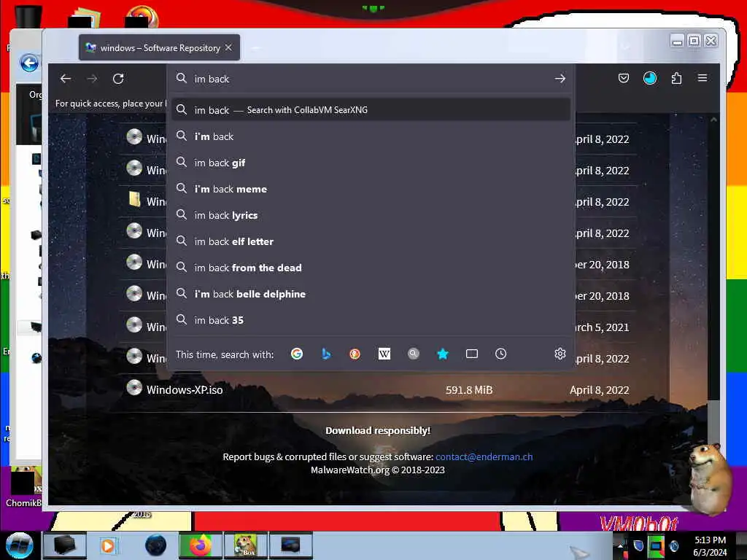Screen dimensions: 747x560
Task: Close the Software Repository tab
Action: pos(228,47)
